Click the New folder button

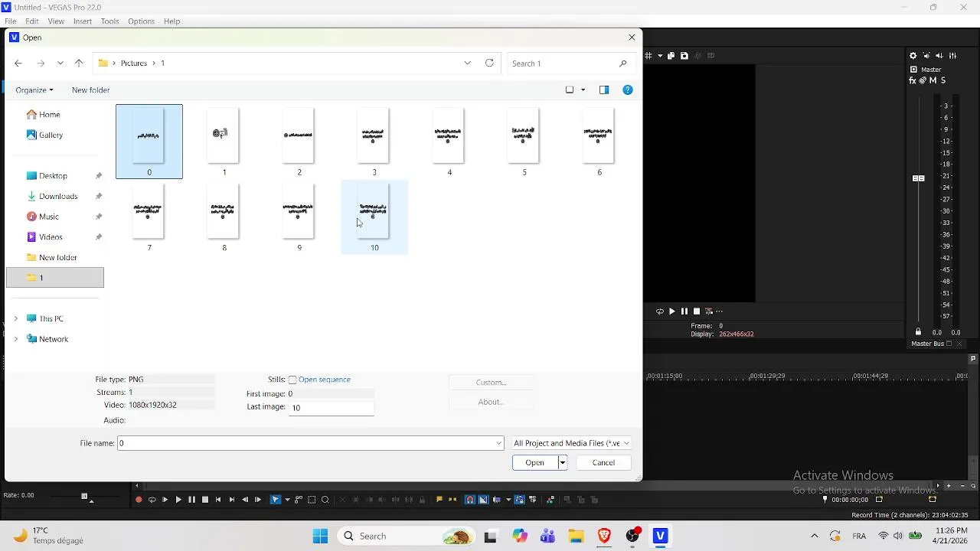[91, 90]
